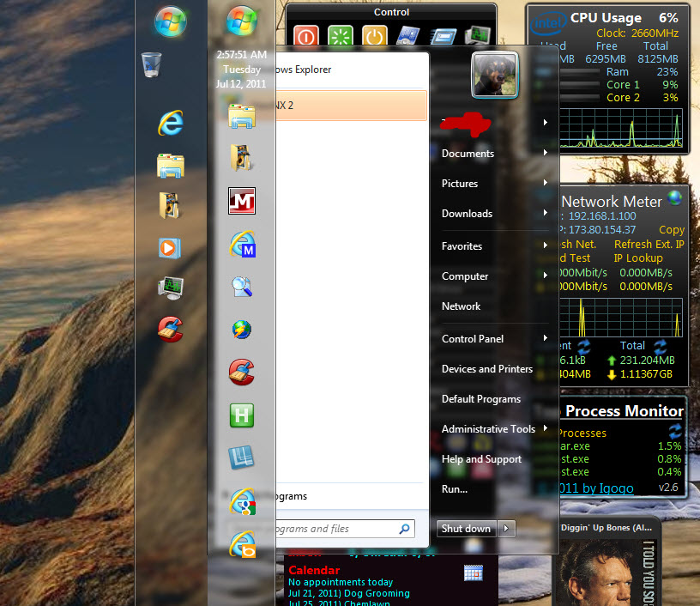Click the green restart icon in Control gadget

[x=341, y=36]
